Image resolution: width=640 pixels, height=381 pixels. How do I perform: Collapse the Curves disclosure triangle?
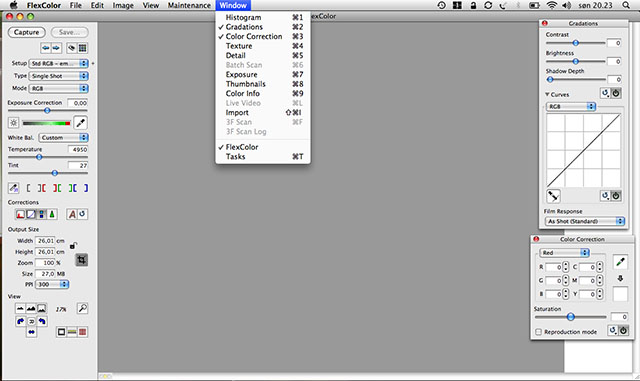tap(547, 94)
